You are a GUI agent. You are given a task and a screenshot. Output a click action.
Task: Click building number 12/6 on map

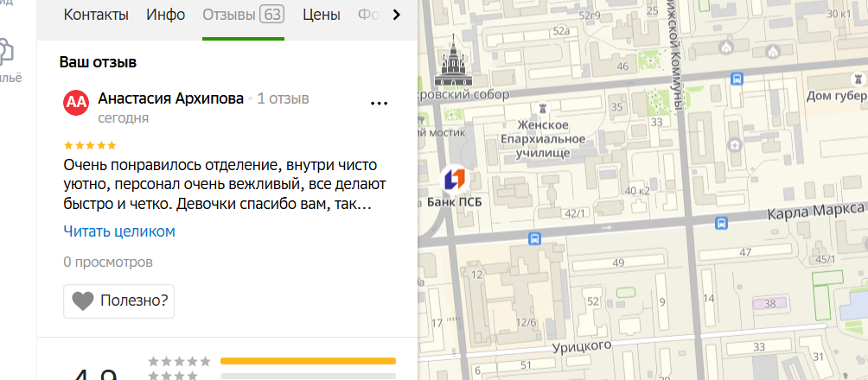[x=526, y=322]
